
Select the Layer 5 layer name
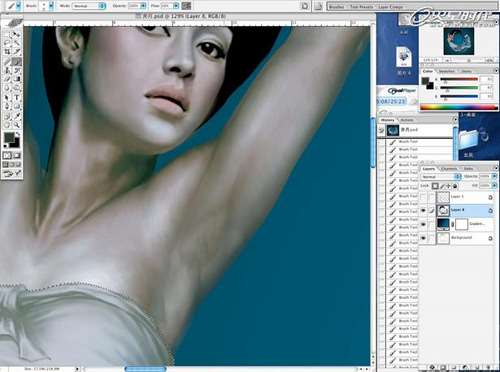click(x=457, y=197)
